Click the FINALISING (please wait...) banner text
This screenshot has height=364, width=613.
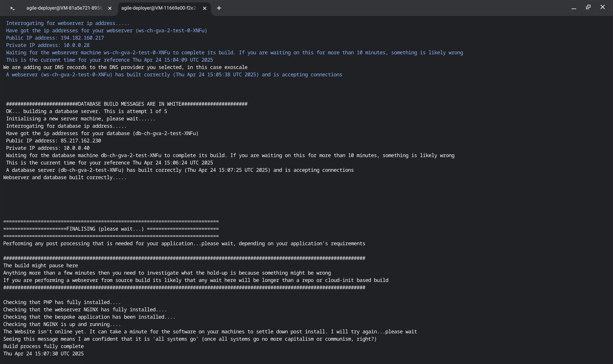pos(105,229)
